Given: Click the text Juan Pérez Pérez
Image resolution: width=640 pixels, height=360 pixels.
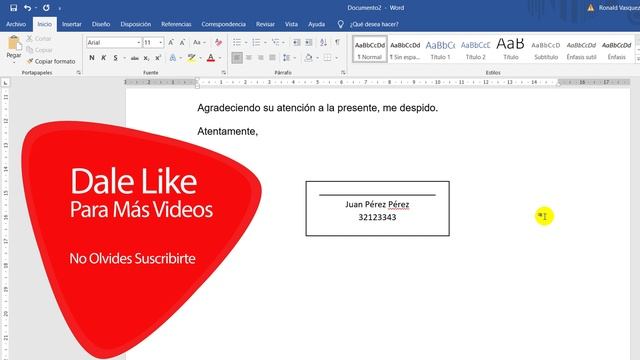Looking at the screenshot, I should click(x=377, y=204).
